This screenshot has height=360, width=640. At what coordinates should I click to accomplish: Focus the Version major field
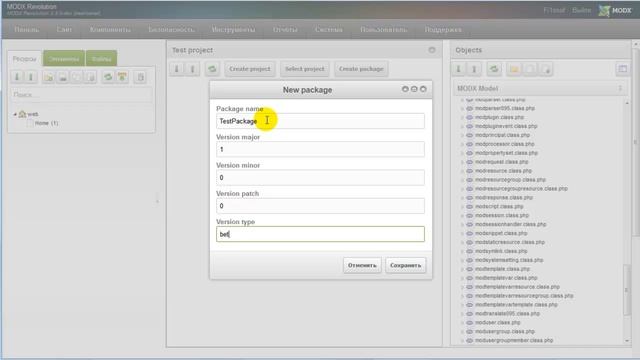coord(320,149)
